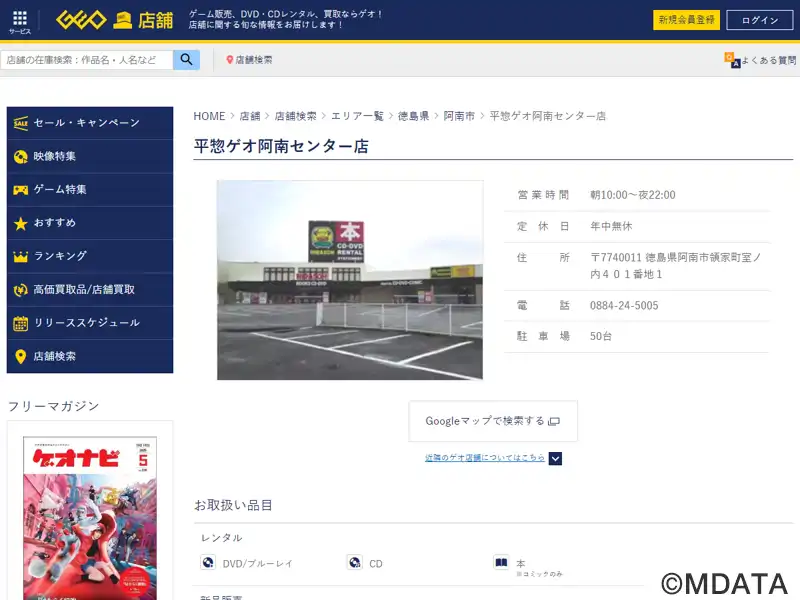Image resolution: width=800 pixels, height=600 pixels.
Task: Expand nearby GEO stores dropdown arrow
Action: [556, 458]
